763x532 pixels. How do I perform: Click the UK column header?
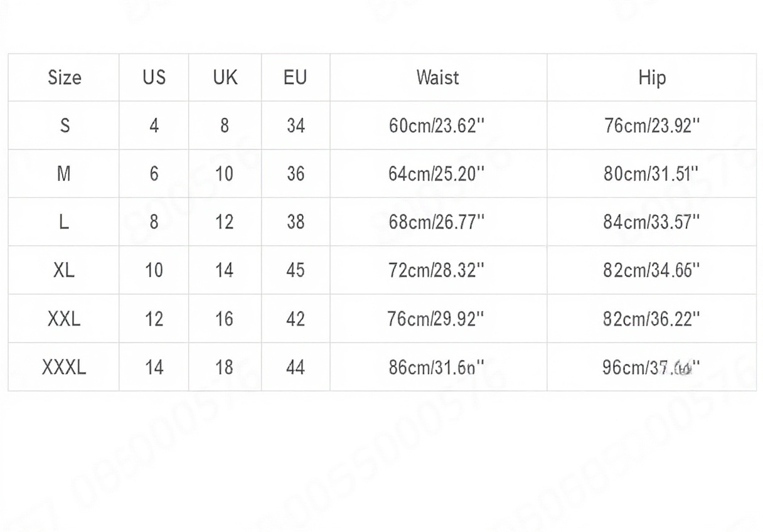pos(225,78)
